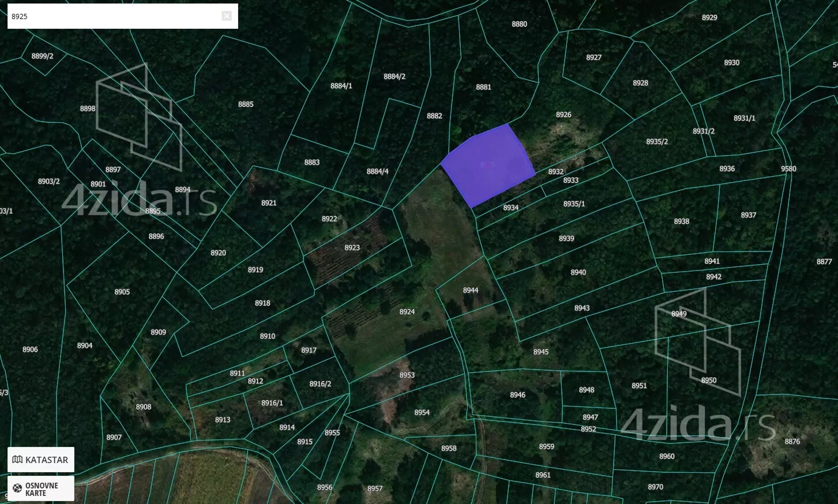The width and height of the screenshot is (838, 504).
Task: Select parcel 8882 on the map
Action: [434, 116]
